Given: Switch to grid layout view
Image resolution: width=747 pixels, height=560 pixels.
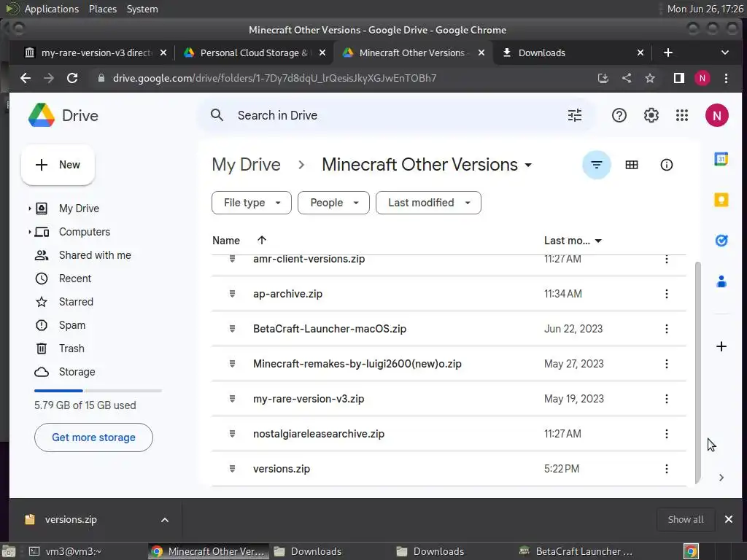Looking at the screenshot, I should (632, 165).
